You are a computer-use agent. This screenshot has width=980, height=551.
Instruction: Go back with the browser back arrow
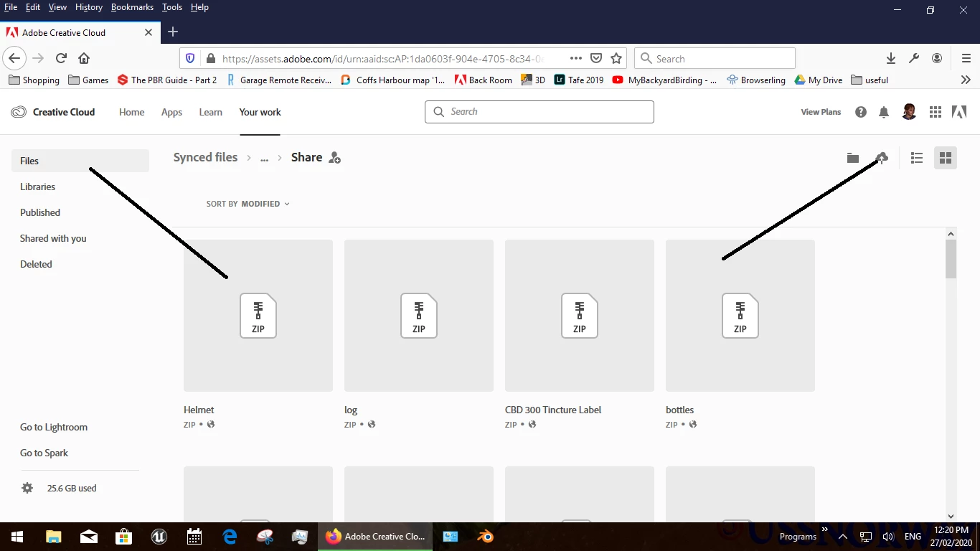pyautogui.click(x=14, y=58)
